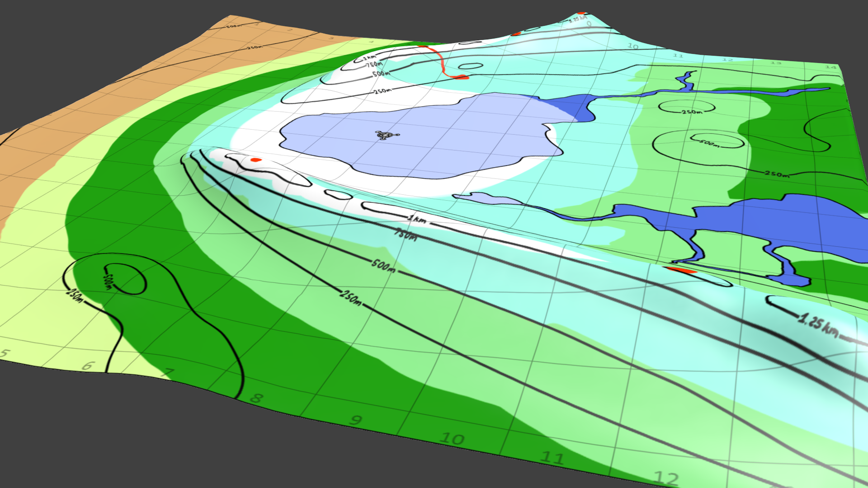
Task: Click the 750m contour label on the ridge
Action: [406, 235]
